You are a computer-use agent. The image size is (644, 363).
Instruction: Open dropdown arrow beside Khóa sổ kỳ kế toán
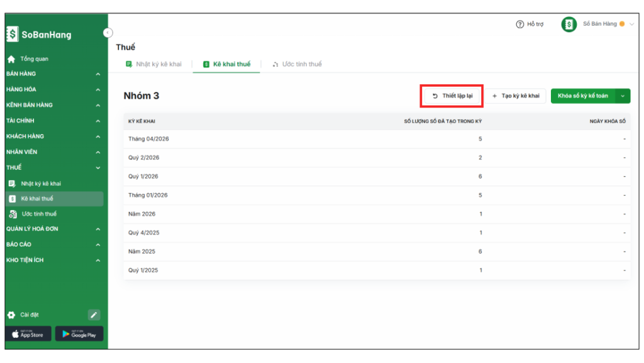[623, 96]
